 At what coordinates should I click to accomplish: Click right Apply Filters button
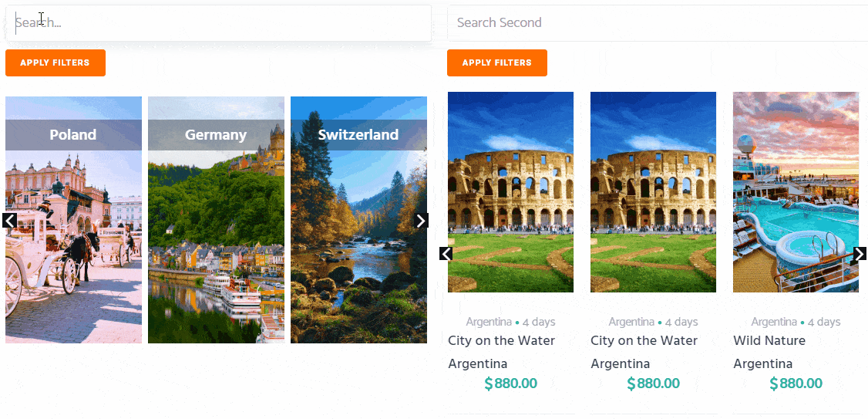pos(497,63)
